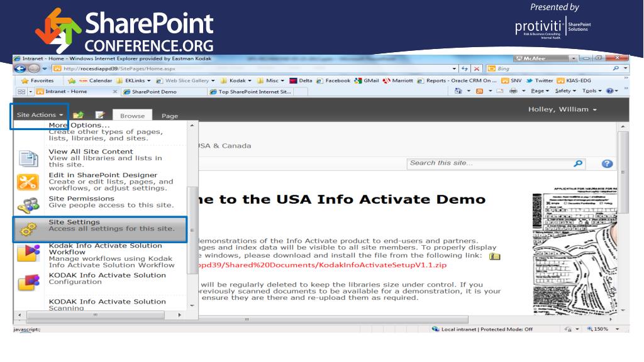
Task: Click the Add to Favorites Bar icon
Action: tap(72, 80)
